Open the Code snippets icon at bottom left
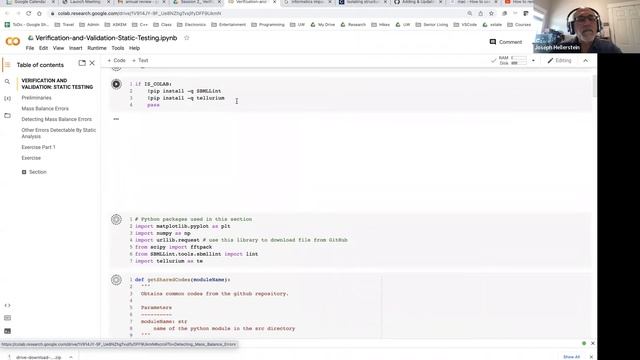This screenshot has width=640, height=360. pyautogui.click(x=7, y=305)
